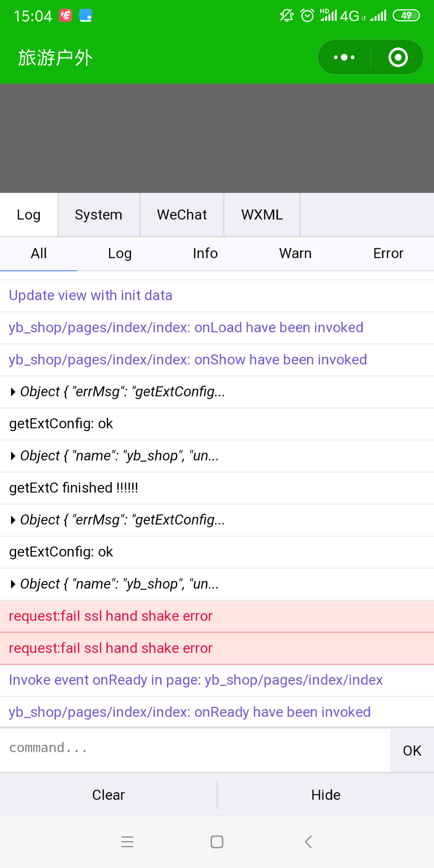Expand the second errMsg getExtConfig object

point(13,520)
